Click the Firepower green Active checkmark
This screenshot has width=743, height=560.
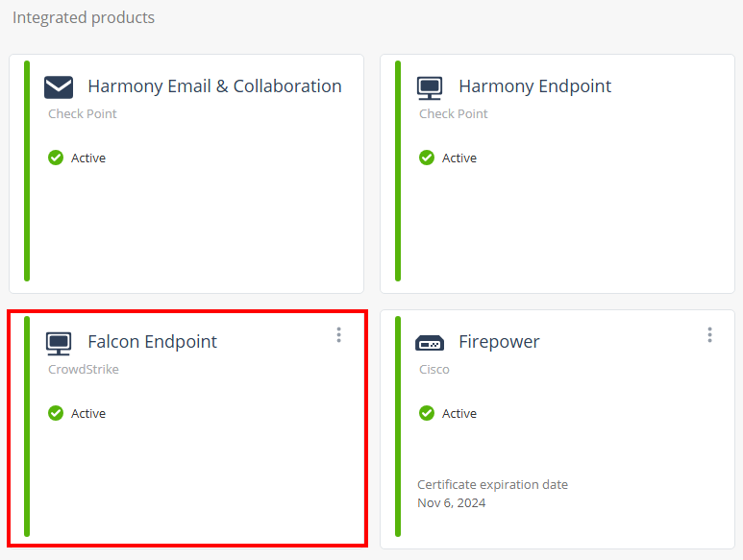(x=427, y=413)
